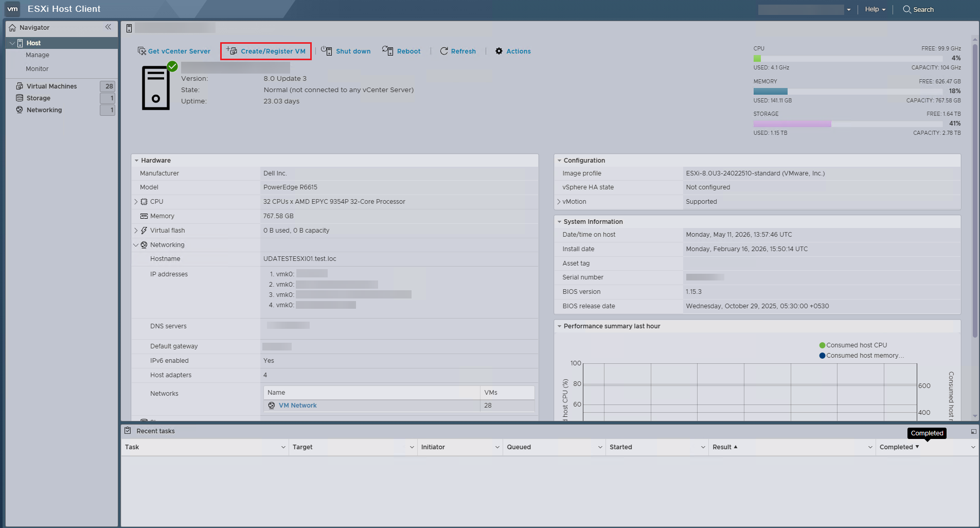This screenshot has width=980, height=528.
Task: Click the large host server image
Action: 156,87
